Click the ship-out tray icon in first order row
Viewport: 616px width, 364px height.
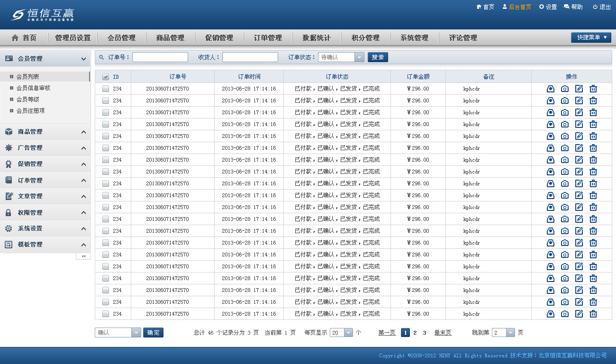pos(551,89)
